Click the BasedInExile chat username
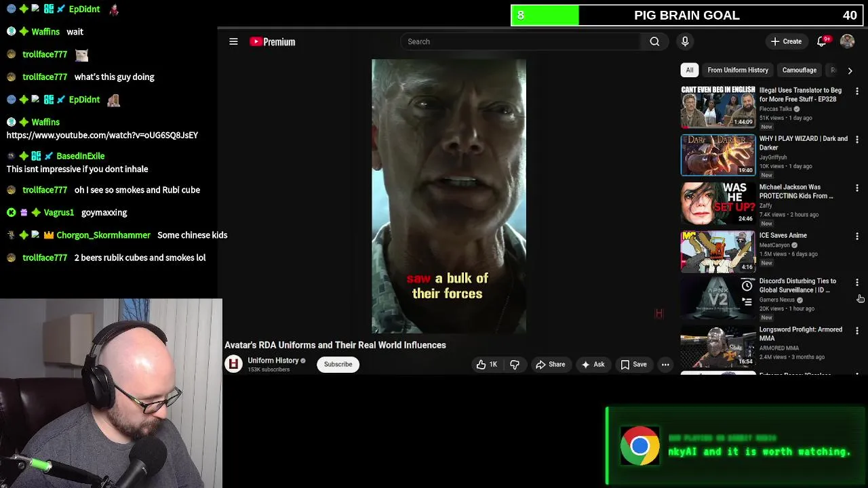 pyautogui.click(x=80, y=156)
